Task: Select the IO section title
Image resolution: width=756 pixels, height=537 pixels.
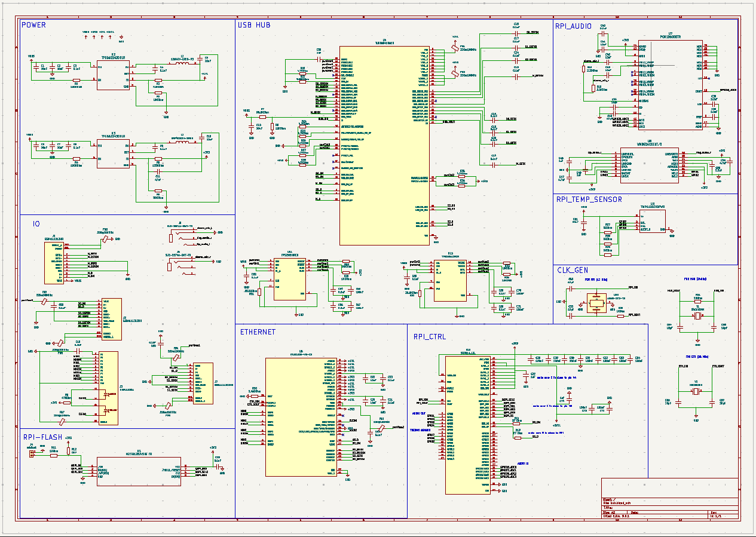Action: pos(36,224)
